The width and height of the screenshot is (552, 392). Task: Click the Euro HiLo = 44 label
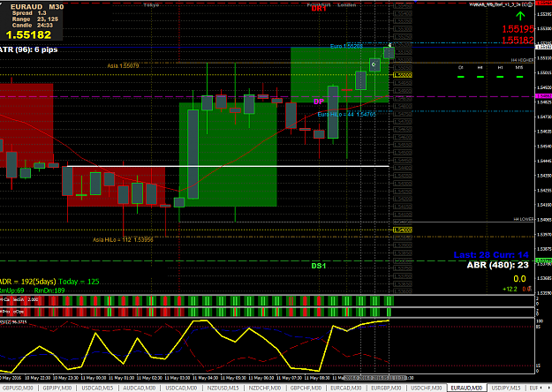point(346,115)
